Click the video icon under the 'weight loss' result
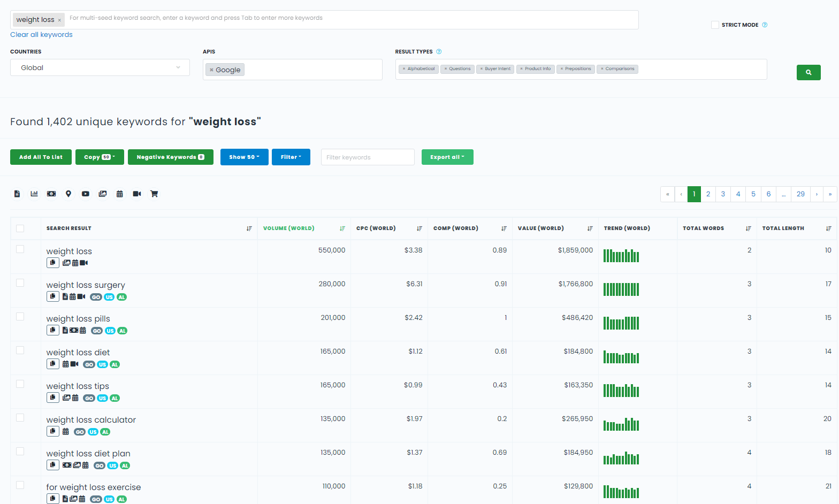The image size is (839, 504). [84, 263]
